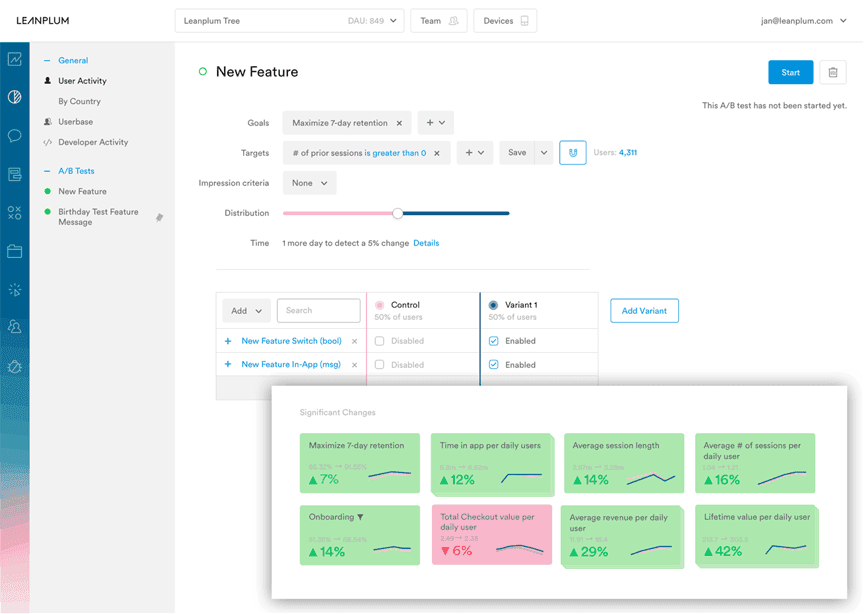The width and height of the screenshot is (864, 614).
Task: Open the A/B tests sidebar icon
Action: point(14,213)
